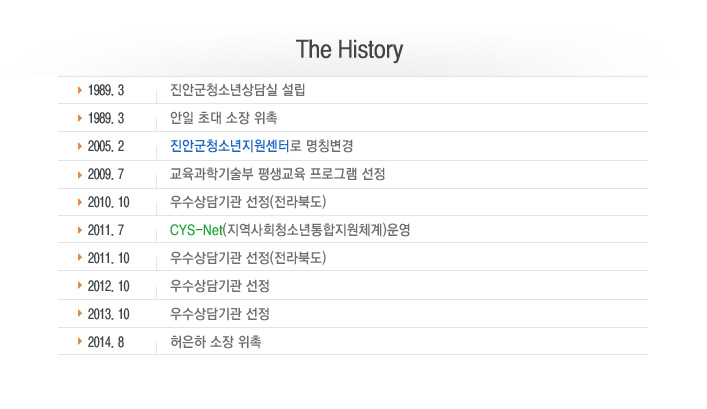Click the orange arrow beside 2010. 10
Screen dimensions: 707x409
[80, 202]
